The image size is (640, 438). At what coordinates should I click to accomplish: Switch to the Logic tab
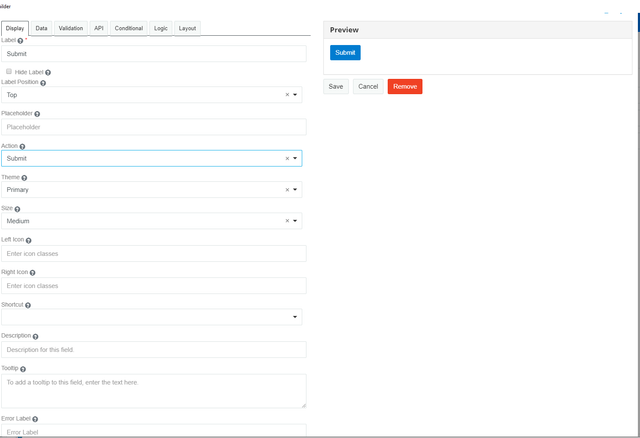tap(161, 29)
